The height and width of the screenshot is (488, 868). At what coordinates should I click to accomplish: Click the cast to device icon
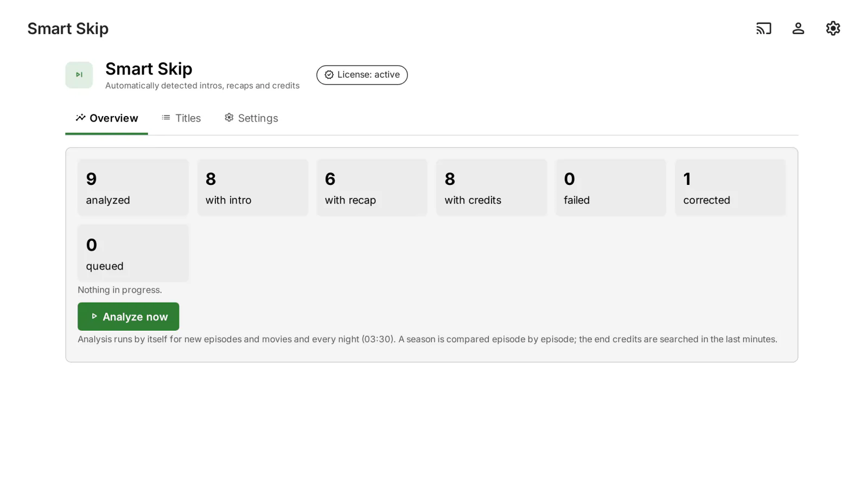click(763, 28)
